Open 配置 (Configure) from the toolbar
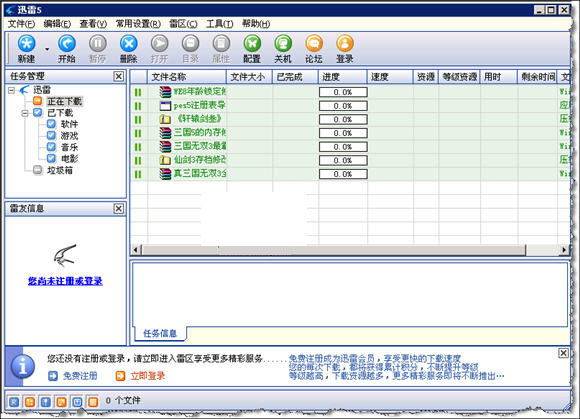This screenshot has height=419, width=580. 252,49
